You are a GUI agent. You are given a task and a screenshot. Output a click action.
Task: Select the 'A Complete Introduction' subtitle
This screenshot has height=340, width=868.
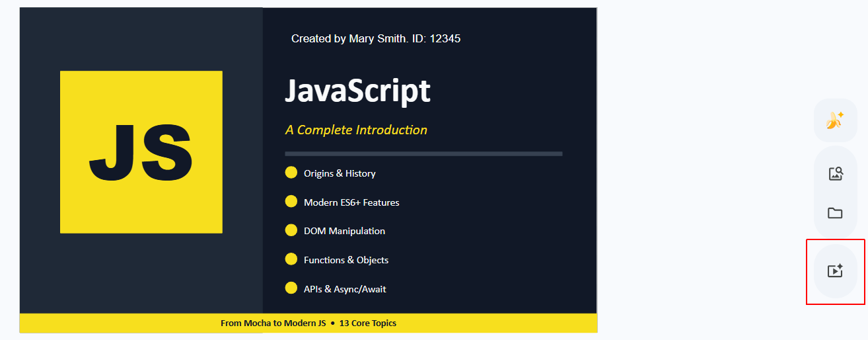[x=356, y=130]
